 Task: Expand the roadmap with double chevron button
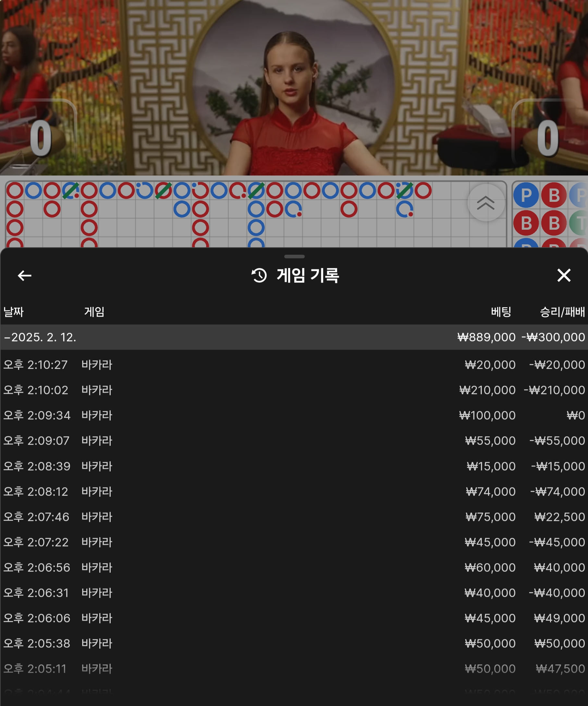pos(486,202)
